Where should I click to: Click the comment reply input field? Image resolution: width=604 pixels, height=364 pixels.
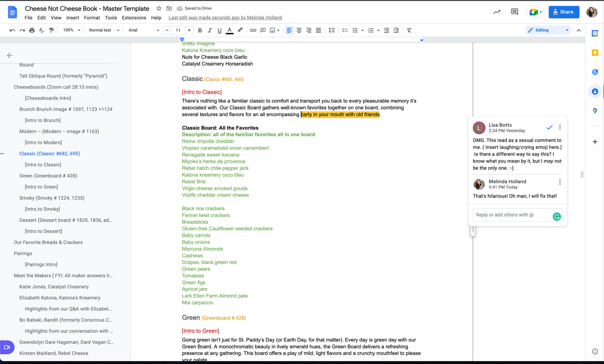512,215
